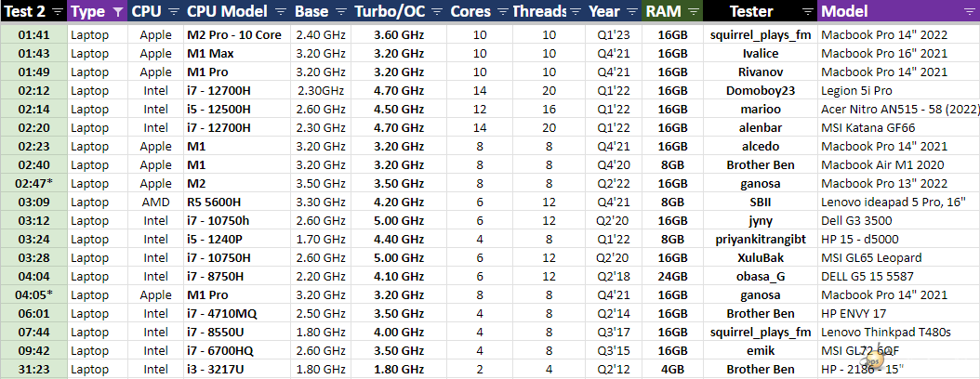Image resolution: width=980 pixels, height=379 pixels.
Task: Select tester cell 'priyankitrangibt'
Action: tap(761, 239)
